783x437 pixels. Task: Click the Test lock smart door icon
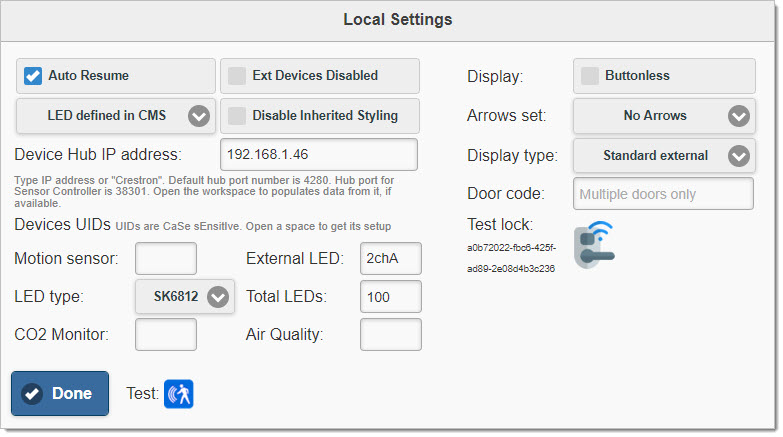point(595,243)
